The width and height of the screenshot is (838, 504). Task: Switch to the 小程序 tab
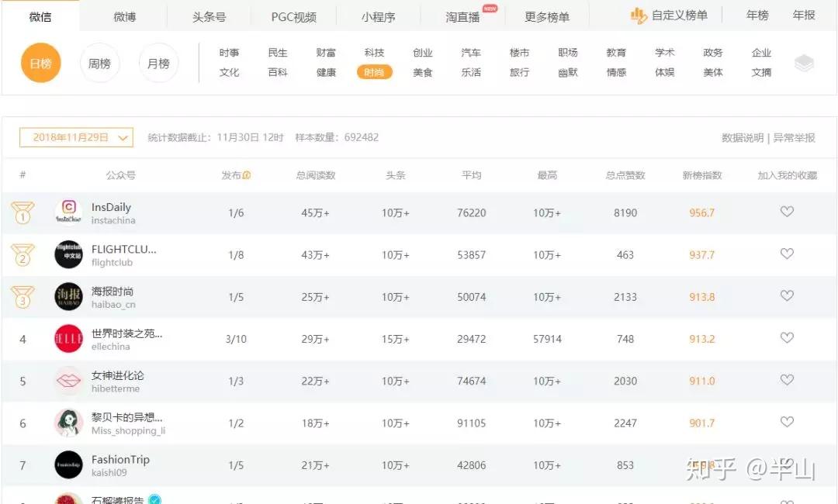pos(378,16)
